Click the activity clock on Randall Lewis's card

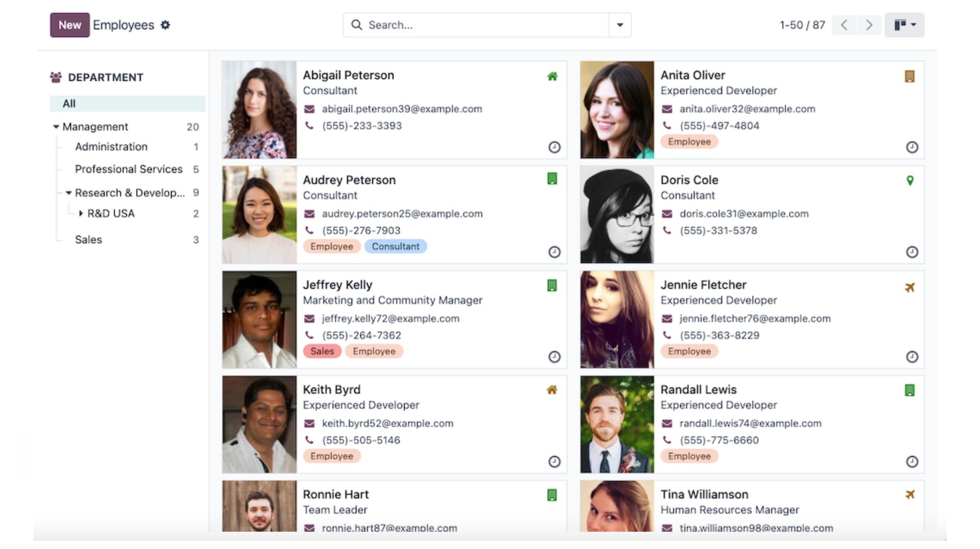(912, 462)
